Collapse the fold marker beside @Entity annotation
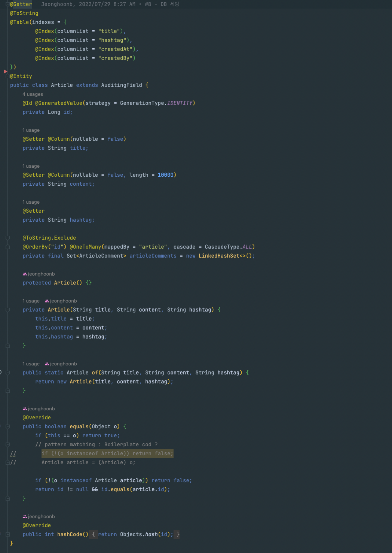Screen dimensions: 392x553 pyautogui.click(x=7, y=76)
